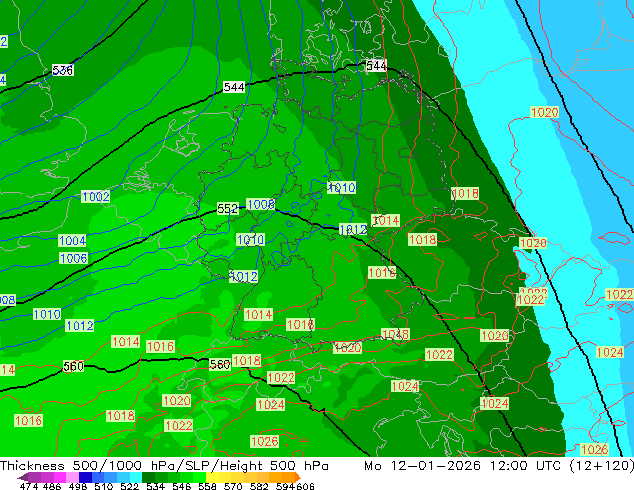
Task: Click the legend value 606
Action: point(305,486)
